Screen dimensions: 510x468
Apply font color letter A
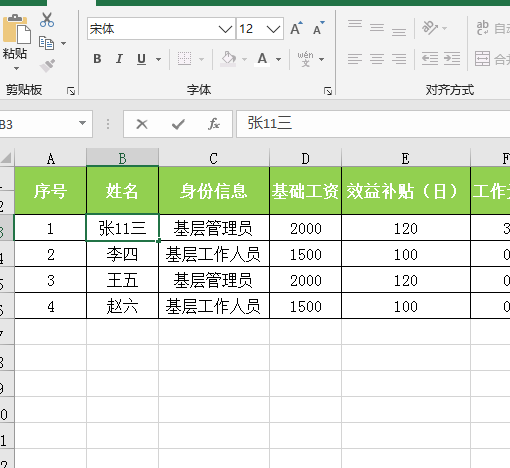pos(262,59)
